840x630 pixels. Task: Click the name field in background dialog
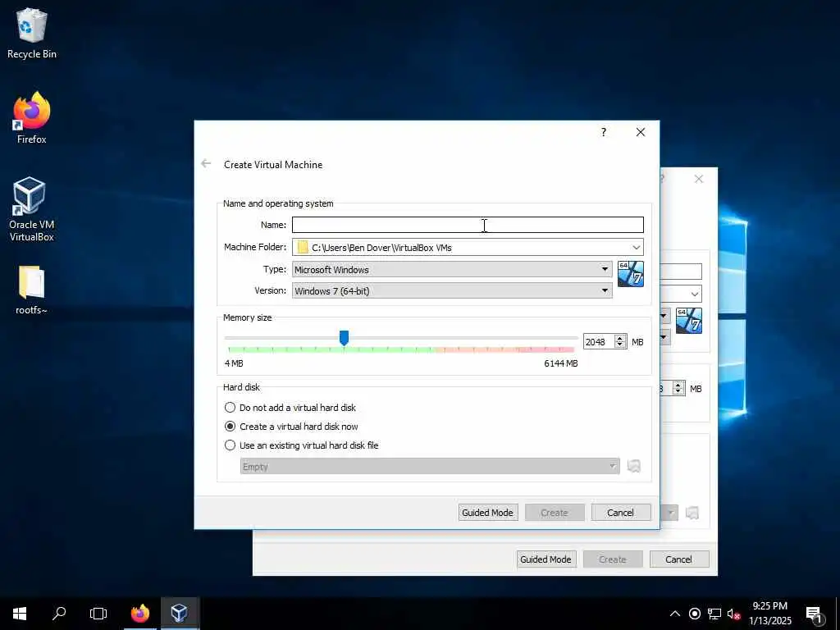coord(682,272)
